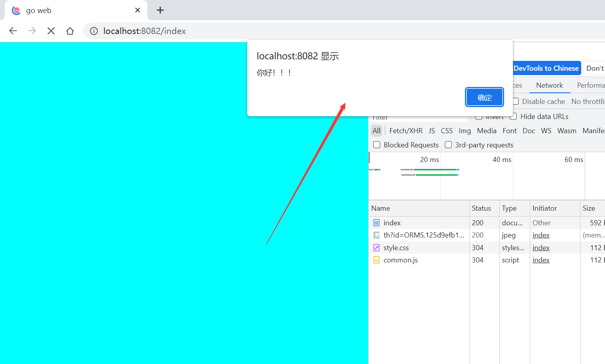Click the document icon beside index
This screenshot has width=605, height=364.
(376, 223)
